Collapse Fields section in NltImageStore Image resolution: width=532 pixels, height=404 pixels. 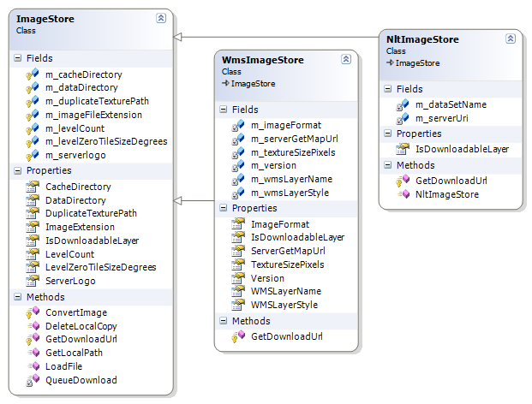coord(388,89)
